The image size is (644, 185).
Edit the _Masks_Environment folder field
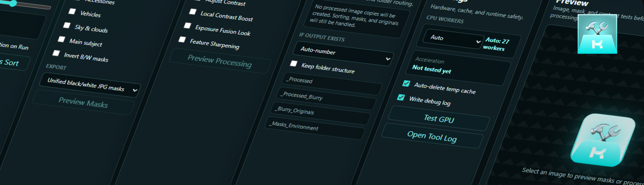[x=315, y=128]
